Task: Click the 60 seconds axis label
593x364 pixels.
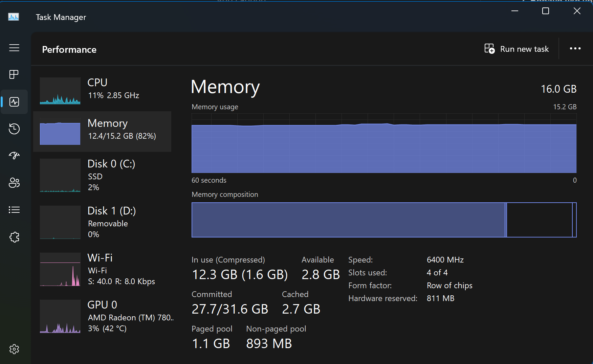Action: click(x=209, y=180)
